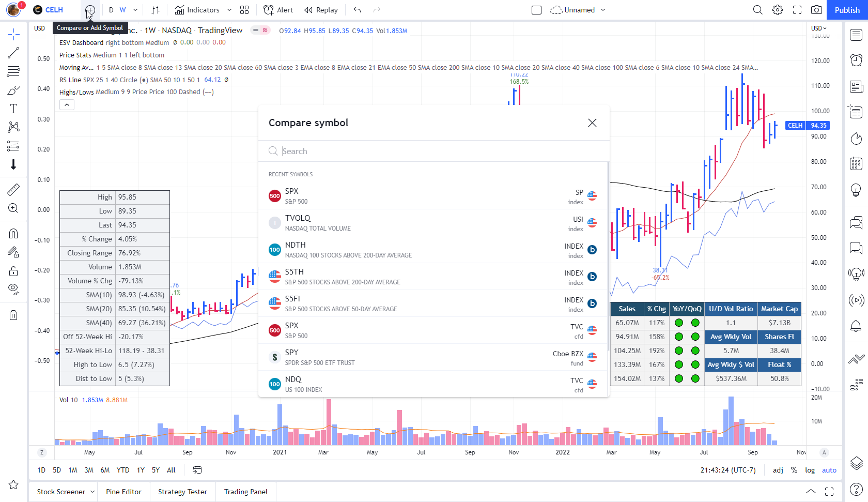Viewport: 868px width, 502px height.
Task: Open the Fibonacci retracement tools
Action: [x=13, y=71]
